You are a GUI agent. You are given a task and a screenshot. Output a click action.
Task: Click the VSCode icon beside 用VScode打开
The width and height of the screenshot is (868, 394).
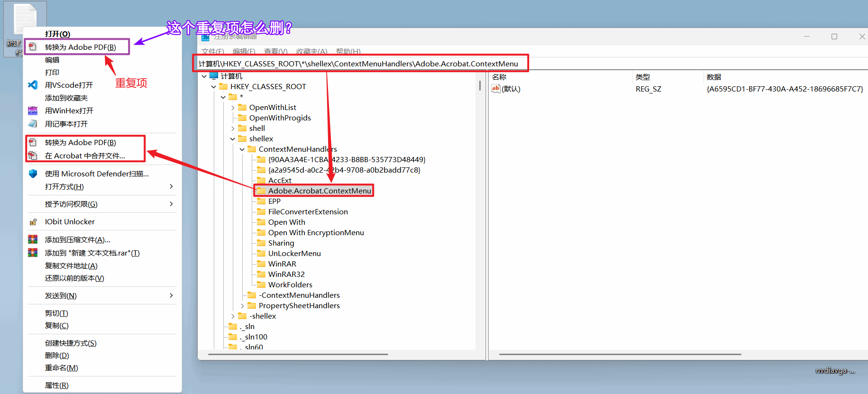point(33,85)
